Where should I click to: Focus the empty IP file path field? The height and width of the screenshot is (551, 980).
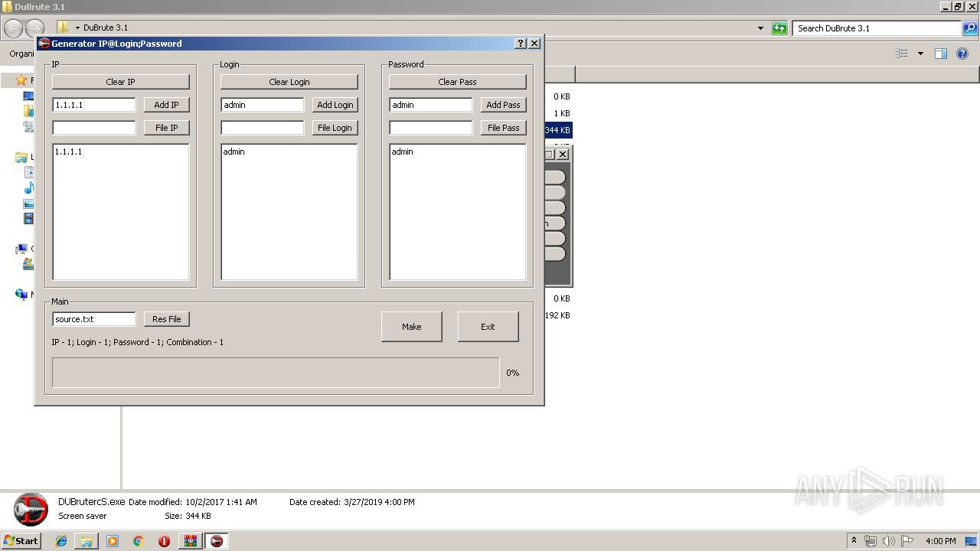[x=94, y=128]
